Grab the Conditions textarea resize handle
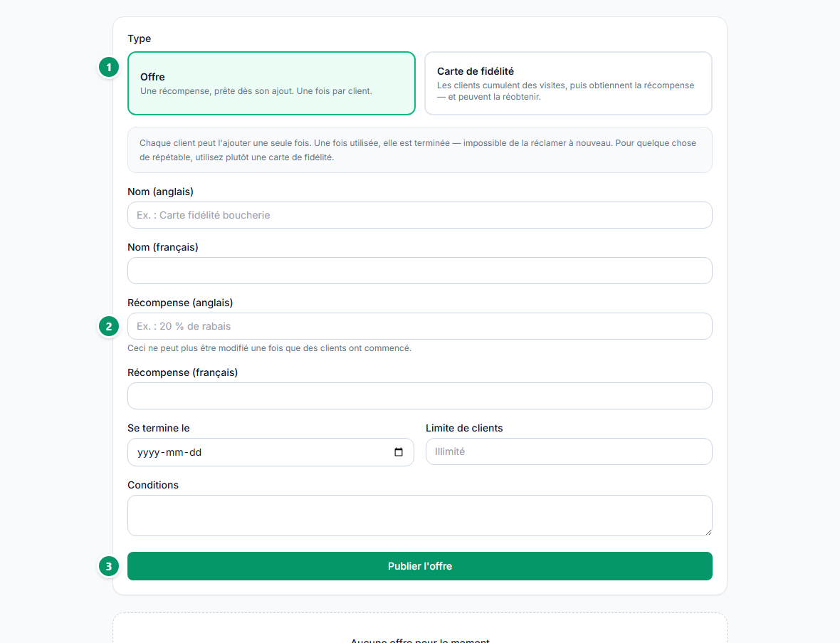Image resolution: width=840 pixels, height=643 pixels. (x=708, y=531)
